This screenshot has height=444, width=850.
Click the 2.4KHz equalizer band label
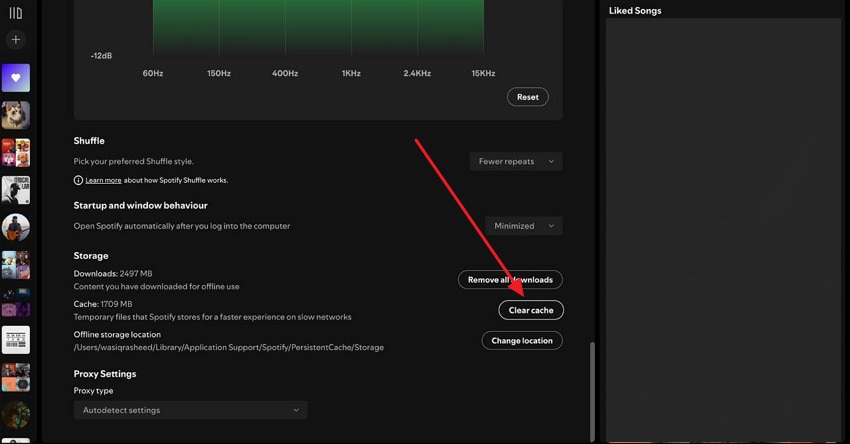pyautogui.click(x=417, y=73)
